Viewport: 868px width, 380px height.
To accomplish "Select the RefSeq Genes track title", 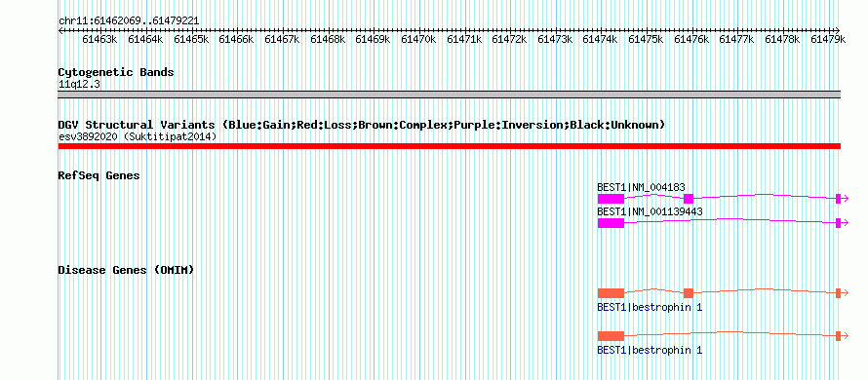I will point(99,175).
